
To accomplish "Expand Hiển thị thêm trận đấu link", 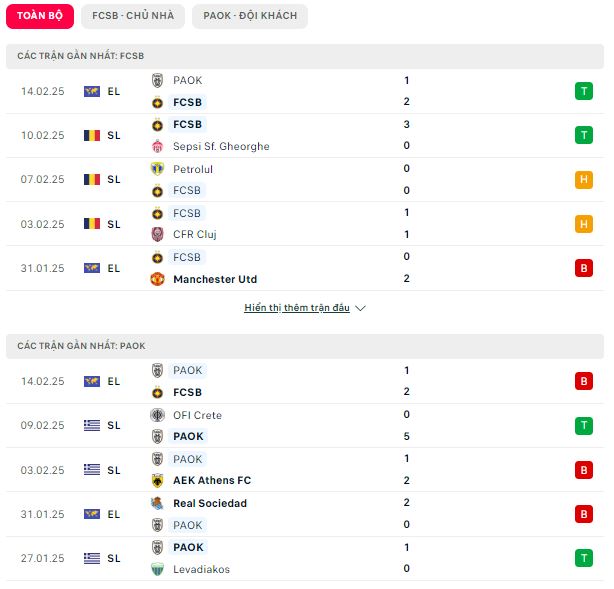I will point(297,308).
